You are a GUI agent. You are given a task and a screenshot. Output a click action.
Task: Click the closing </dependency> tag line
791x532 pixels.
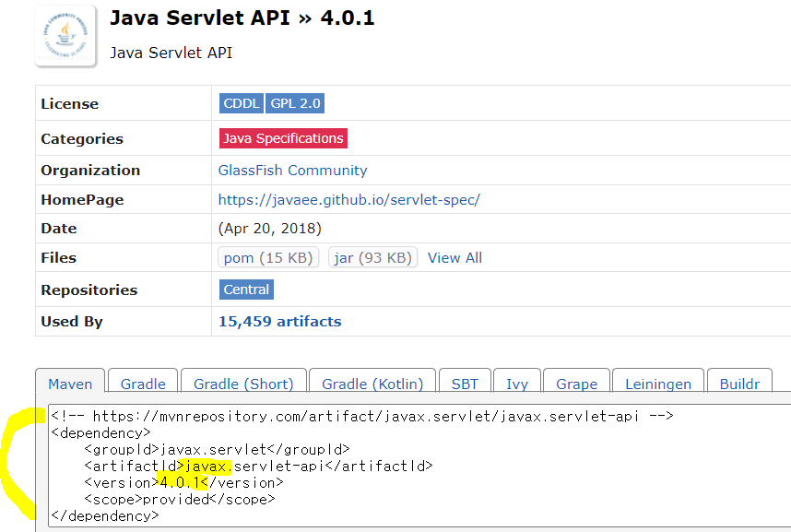[x=105, y=516]
